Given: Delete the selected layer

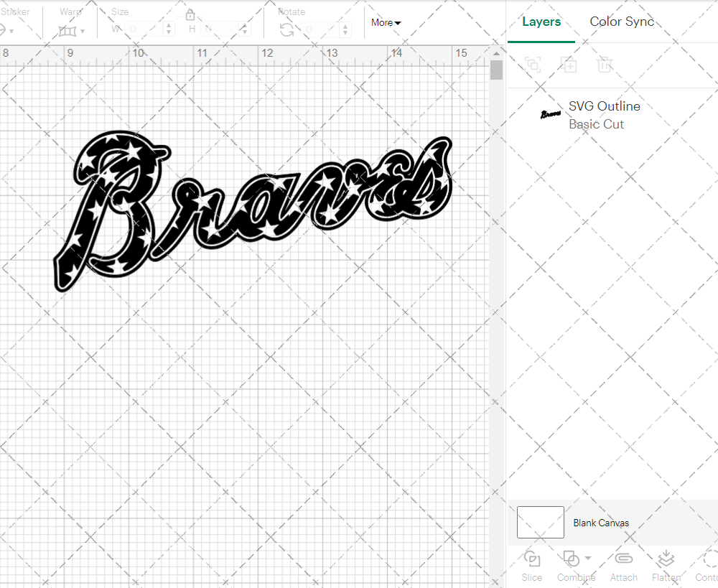Looking at the screenshot, I should click(605, 65).
